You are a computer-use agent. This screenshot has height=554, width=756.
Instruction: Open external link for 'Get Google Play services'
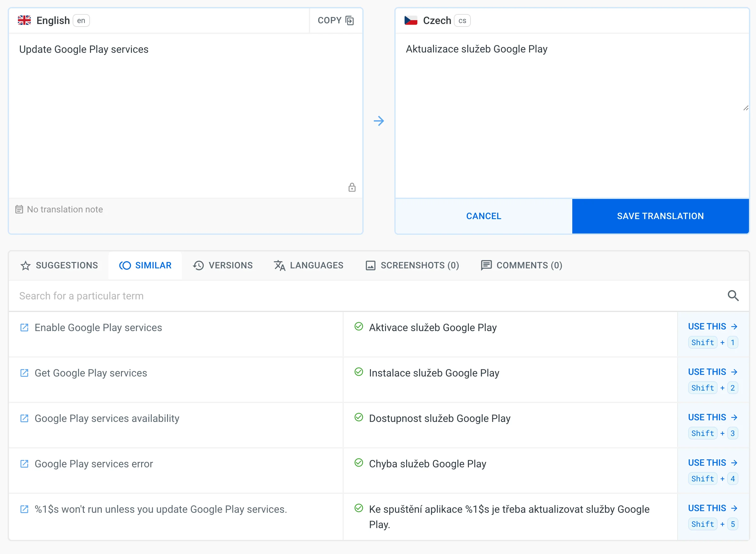[x=25, y=373]
